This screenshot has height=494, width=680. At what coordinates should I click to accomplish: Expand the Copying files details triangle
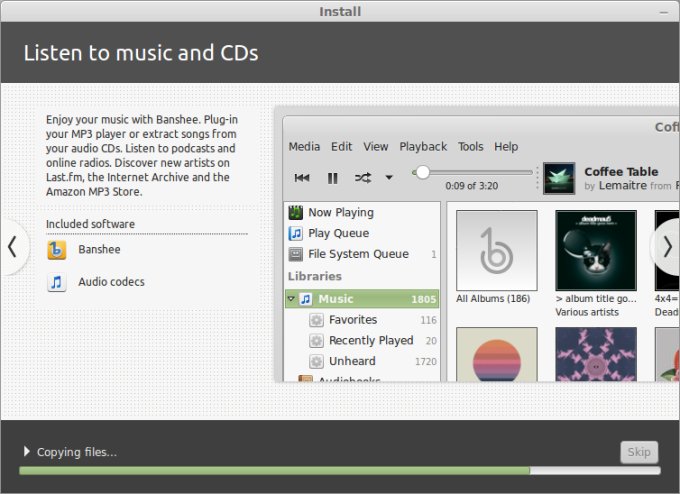click(26, 452)
